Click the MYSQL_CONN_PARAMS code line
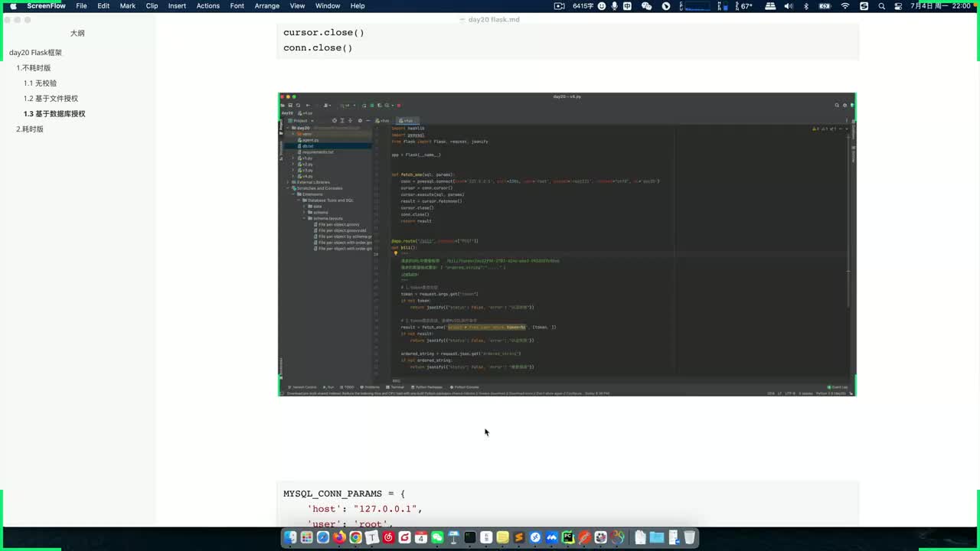 click(344, 494)
